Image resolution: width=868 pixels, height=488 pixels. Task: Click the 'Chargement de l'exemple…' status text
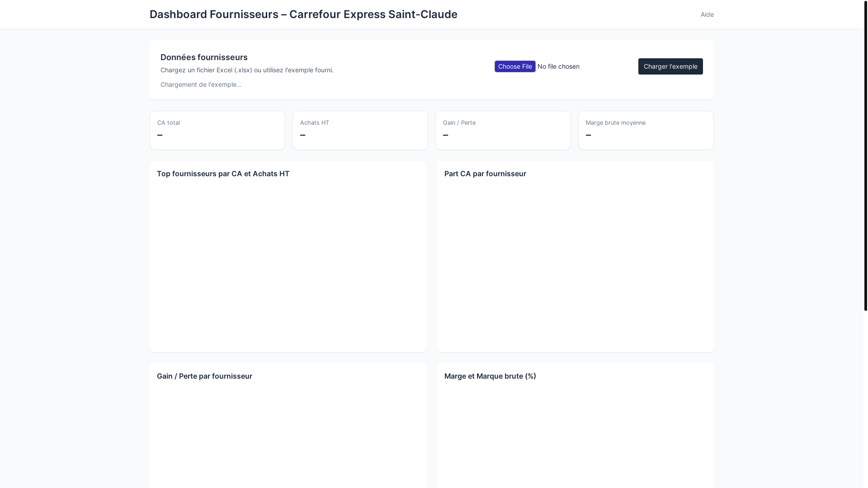coord(201,84)
